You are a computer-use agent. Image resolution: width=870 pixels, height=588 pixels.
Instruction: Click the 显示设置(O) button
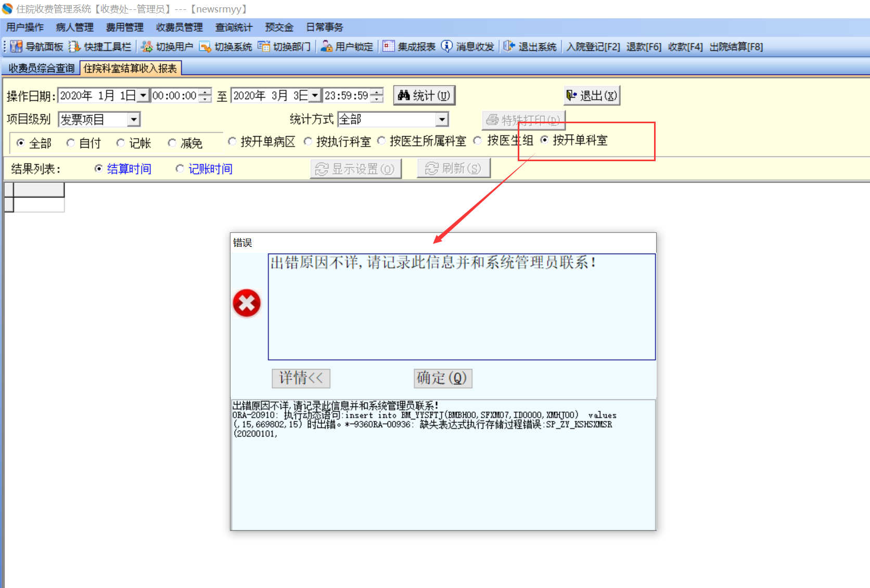tap(356, 169)
